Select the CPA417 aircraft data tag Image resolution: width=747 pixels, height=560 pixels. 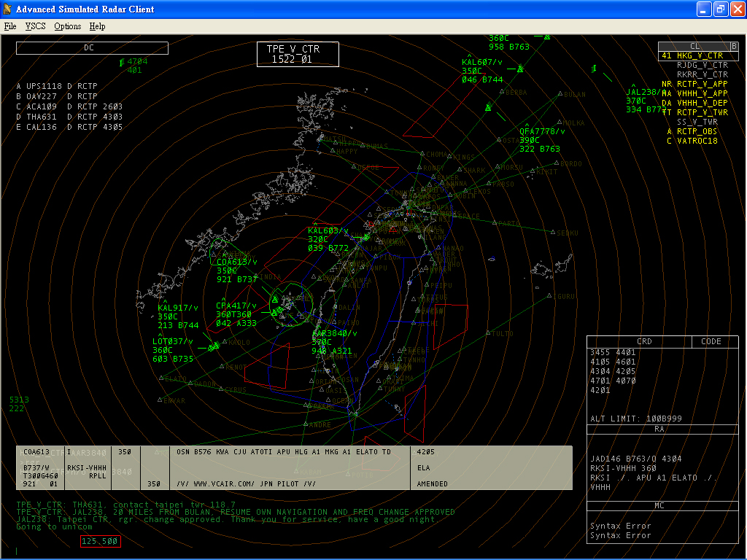pyautogui.click(x=236, y=314)
